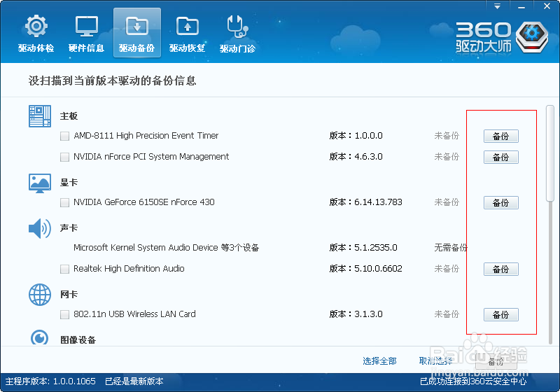The height and width of the screenshot is (392, 560).
Task: Close the 360驱动大师 window
Action: pos(547,6)
